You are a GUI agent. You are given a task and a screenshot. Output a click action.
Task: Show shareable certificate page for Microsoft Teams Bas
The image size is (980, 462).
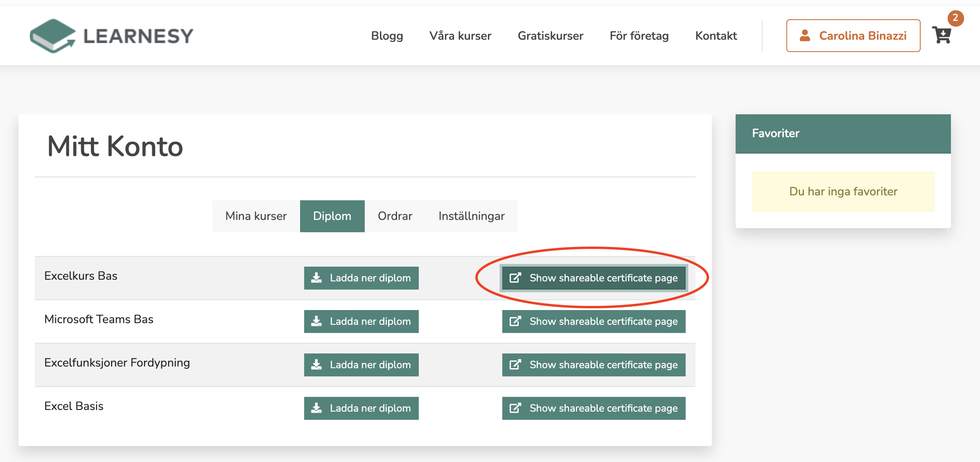594,322
